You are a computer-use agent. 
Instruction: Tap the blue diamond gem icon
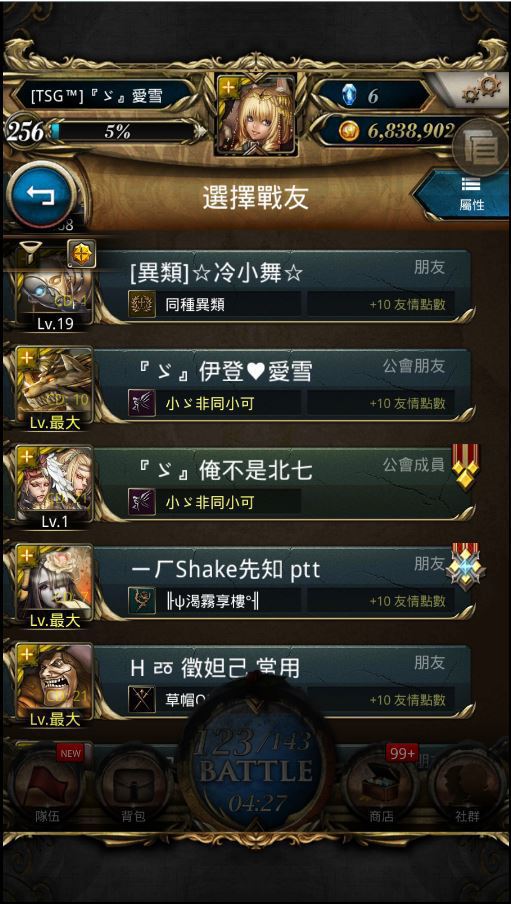pos(349,95)
